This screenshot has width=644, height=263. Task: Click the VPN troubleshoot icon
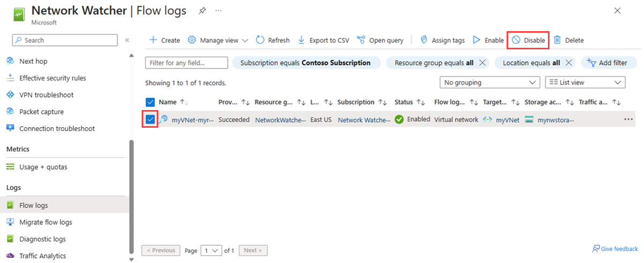click(10, 95)
